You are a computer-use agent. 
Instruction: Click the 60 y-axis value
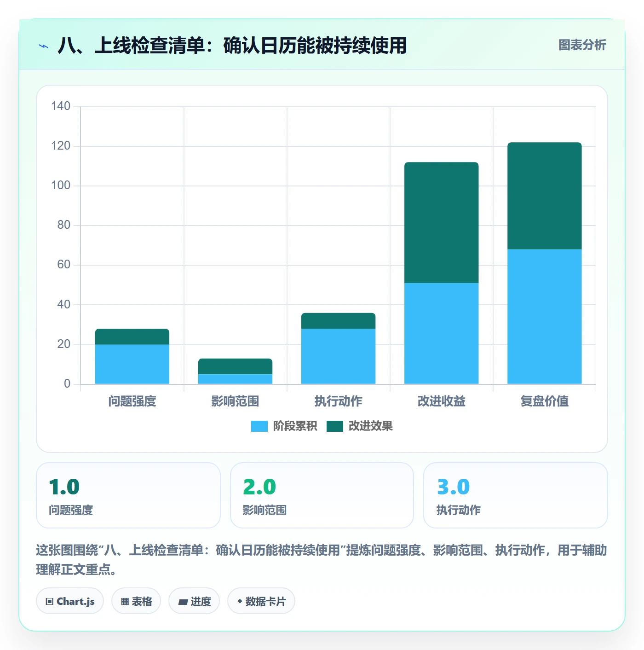pos(64,265)
